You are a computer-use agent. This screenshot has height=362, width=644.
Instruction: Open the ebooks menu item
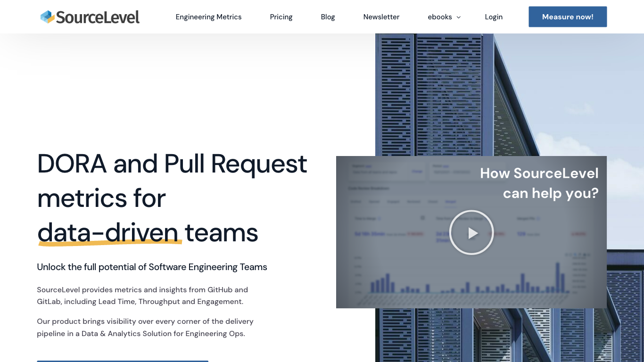tap(440, 17)
